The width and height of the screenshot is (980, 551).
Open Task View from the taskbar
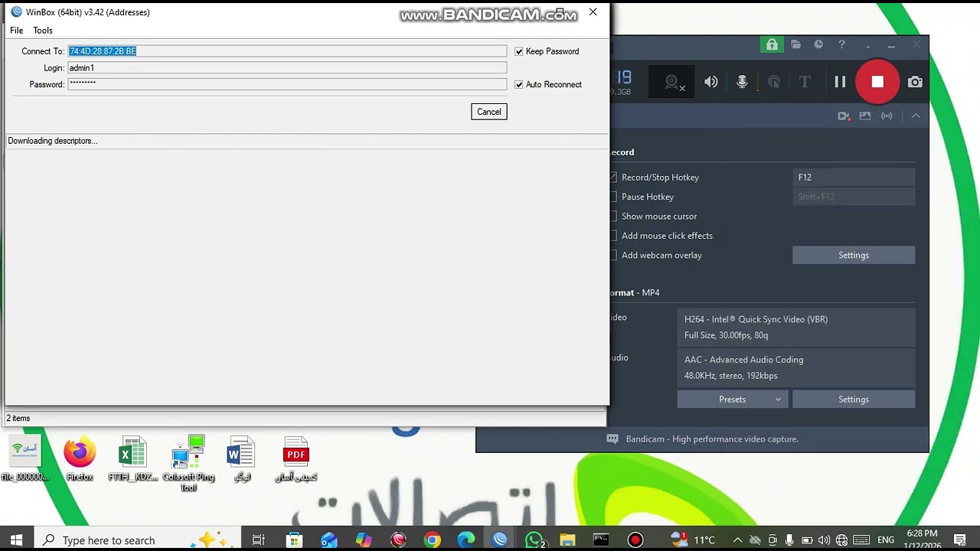pyautogui.click(x=258, y=540)
